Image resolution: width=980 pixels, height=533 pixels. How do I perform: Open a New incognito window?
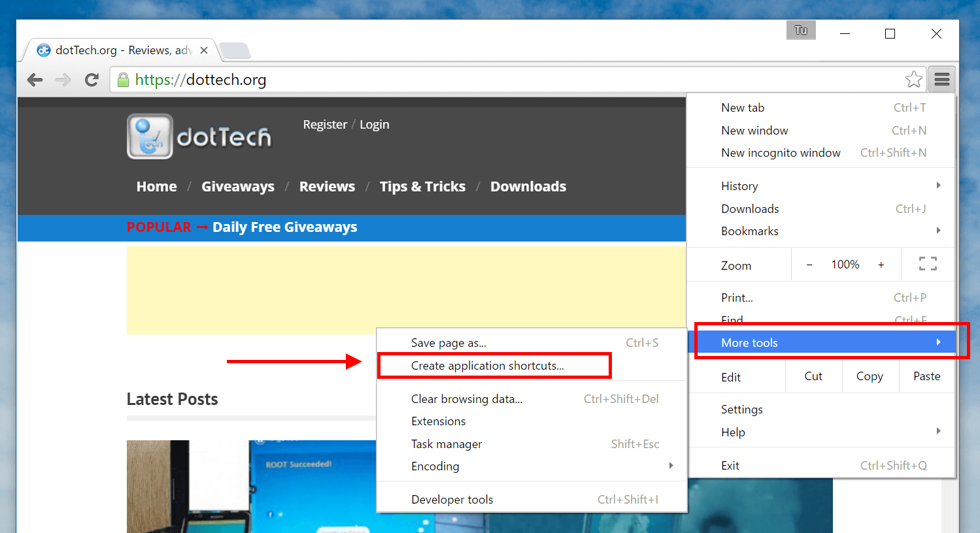pyautogui.click(x=821, y=153)
